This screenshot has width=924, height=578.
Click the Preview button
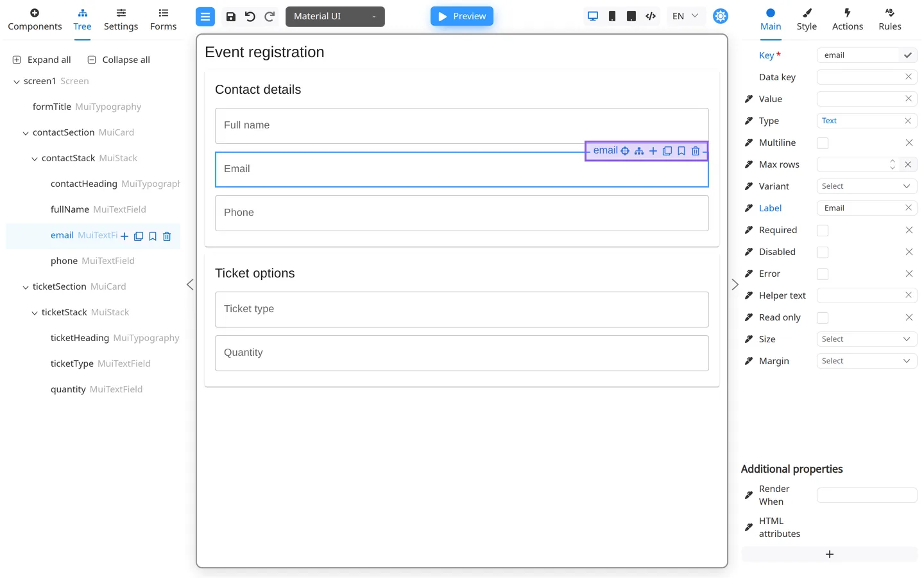pyautogui.click(x=462, y=16)
